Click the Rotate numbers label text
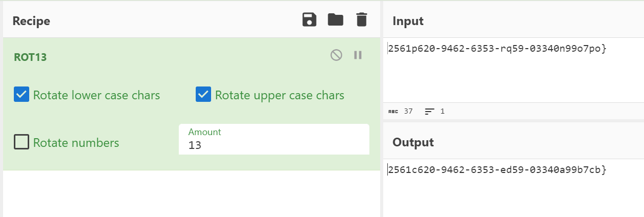 click(76, 143)
